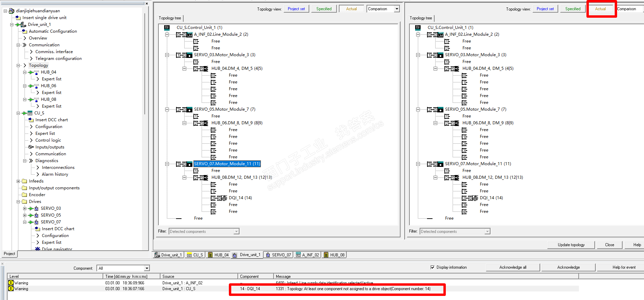Select the Project tab below the tree
This screenshot has height=300, width=644.
(10, 254)
